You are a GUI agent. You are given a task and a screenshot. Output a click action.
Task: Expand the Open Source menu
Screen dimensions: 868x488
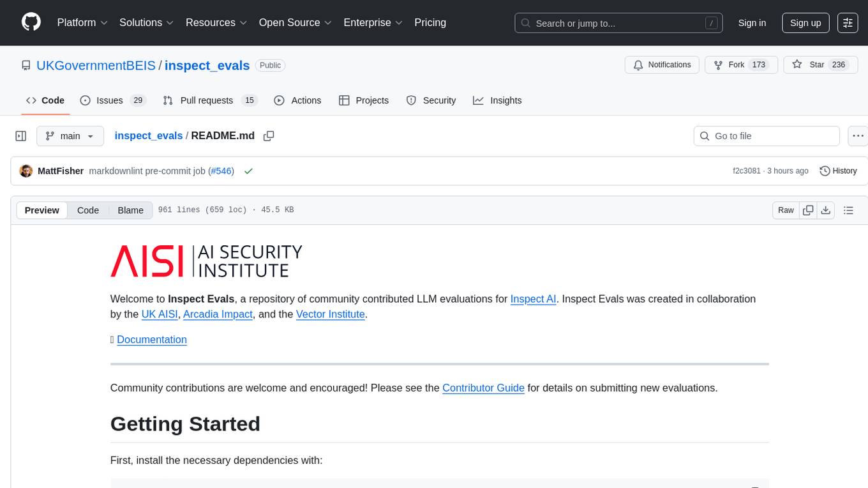(x=295, y=22)
